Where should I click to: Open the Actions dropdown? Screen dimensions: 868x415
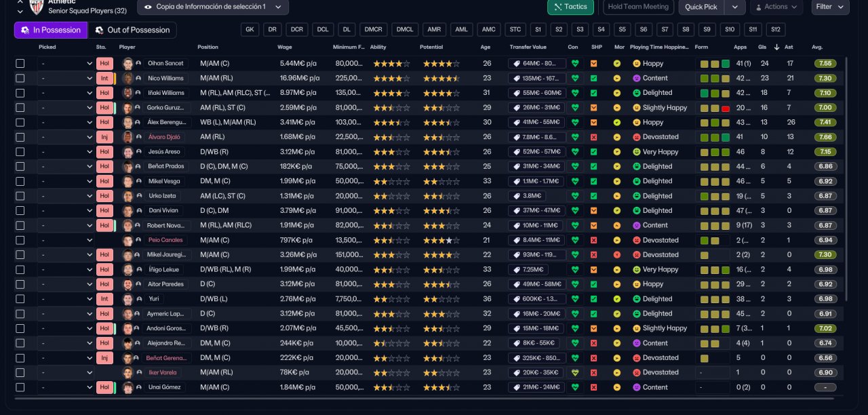point(777,7)
